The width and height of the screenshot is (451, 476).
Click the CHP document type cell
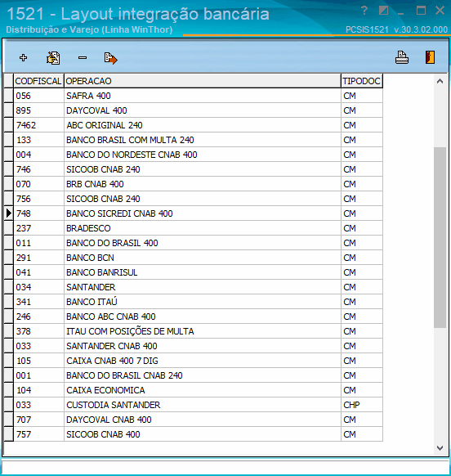tap(362, 405)
